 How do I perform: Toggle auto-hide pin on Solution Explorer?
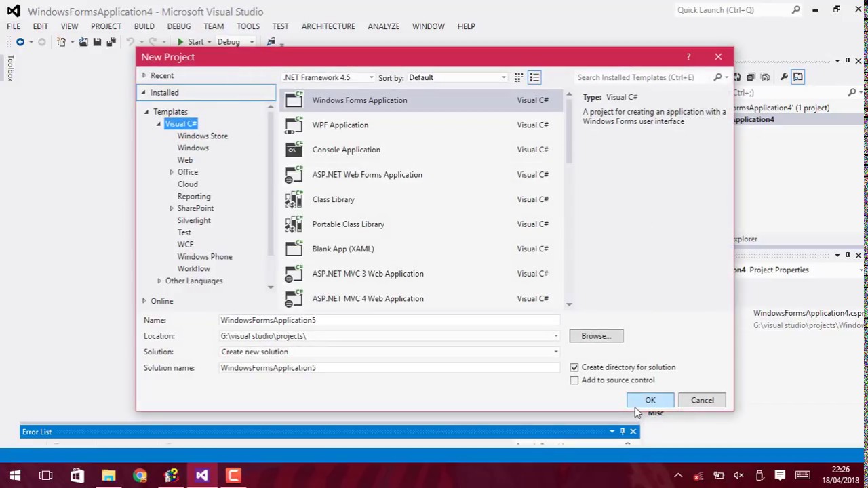click(x=848, y=61)
